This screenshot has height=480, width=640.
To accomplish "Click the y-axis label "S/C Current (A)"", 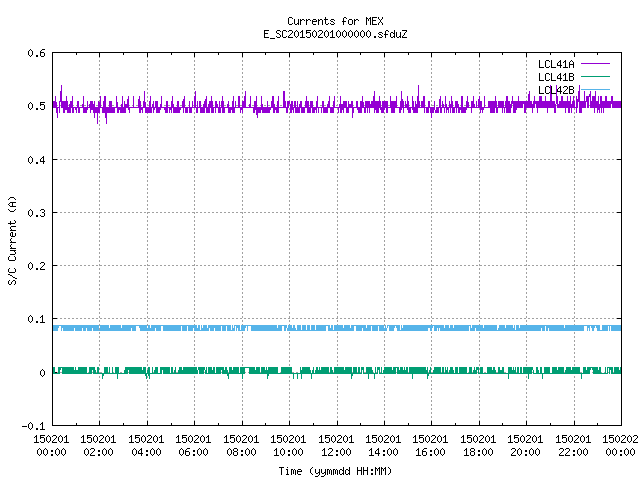I will [x=12, y=240].
